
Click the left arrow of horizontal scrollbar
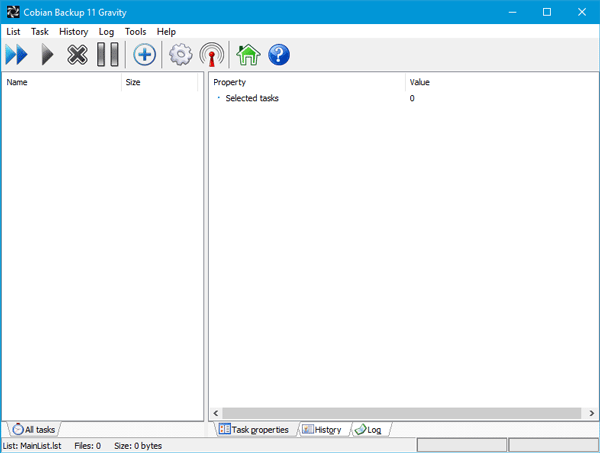coord(216,413)
